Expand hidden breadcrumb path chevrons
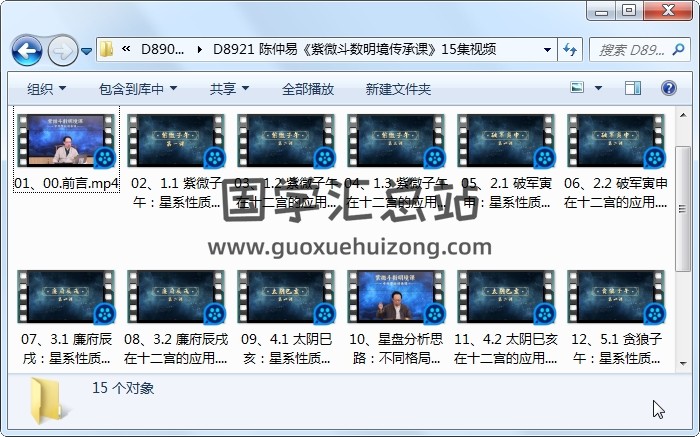Image resolution: width=700 pixels, height=437 pixels. [x=126, y=49]
